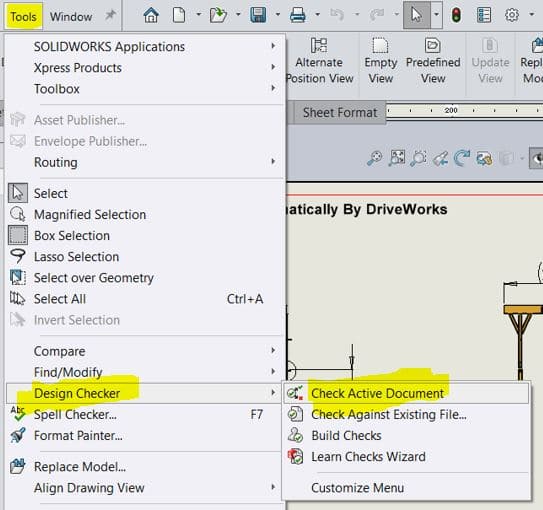Open File Properties list icon

point(484,15)
